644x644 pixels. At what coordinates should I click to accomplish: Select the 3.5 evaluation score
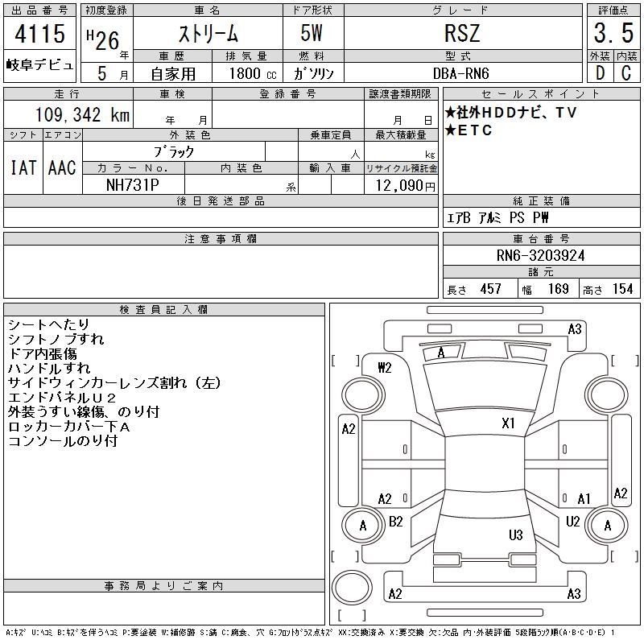[x=611, y=33]
